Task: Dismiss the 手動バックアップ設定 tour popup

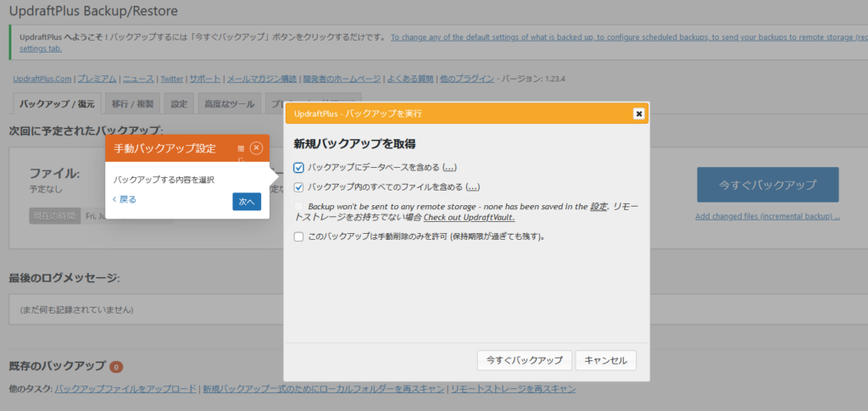Action: point(256,147)
